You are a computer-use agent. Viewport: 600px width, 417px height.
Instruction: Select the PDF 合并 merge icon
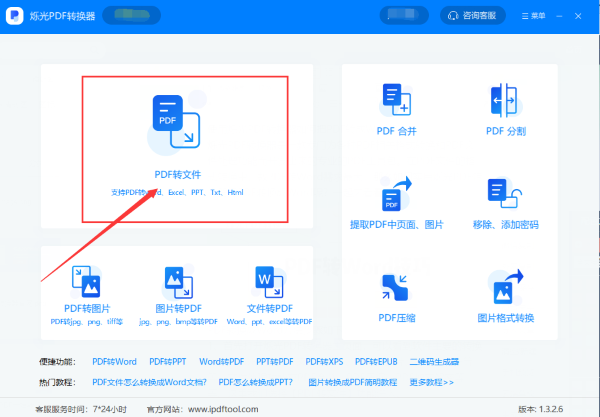(396, 99)
